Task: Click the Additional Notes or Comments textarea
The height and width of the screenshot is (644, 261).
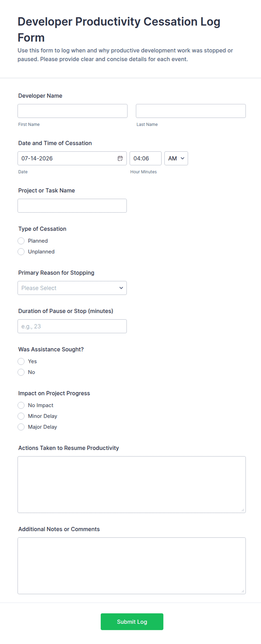Action: (132, 566)
